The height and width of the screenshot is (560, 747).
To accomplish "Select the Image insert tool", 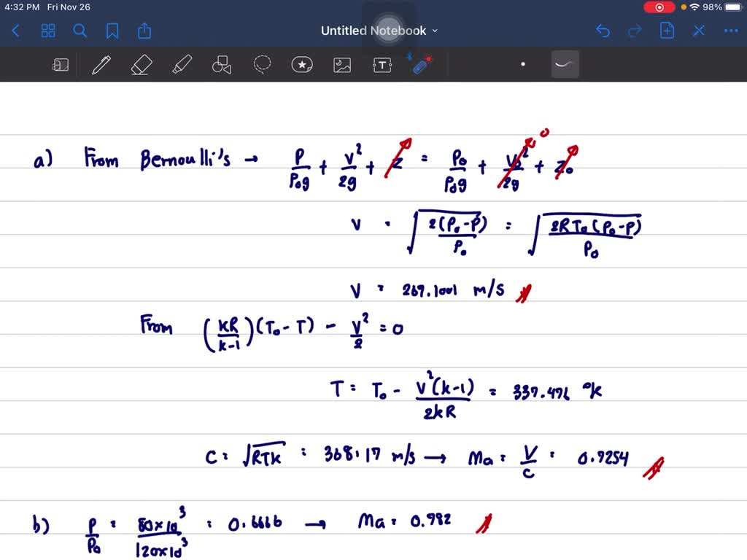I will 342,65.
